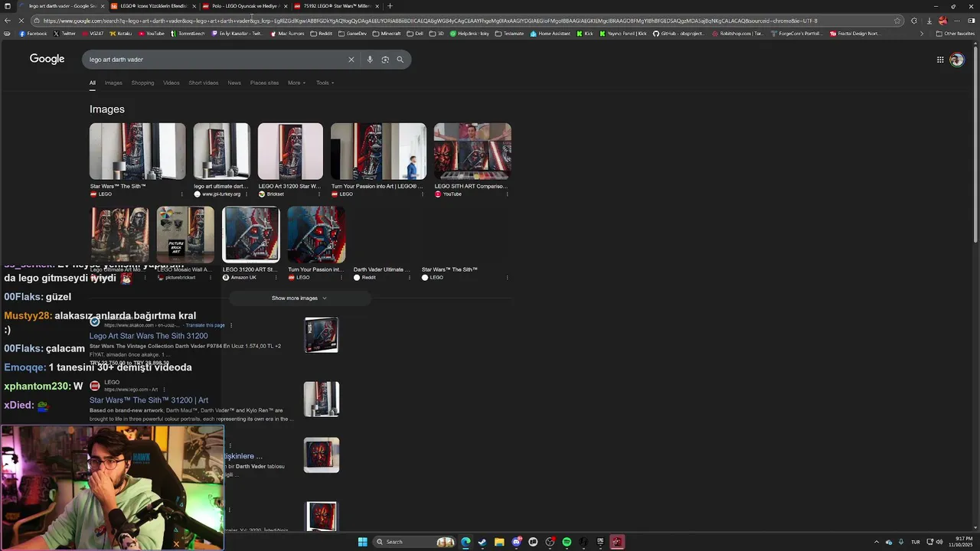Image resolution: width=980 pixels, height=551 pixels.
Task: Open the YouTube bookmark
Action: (151, 34)
